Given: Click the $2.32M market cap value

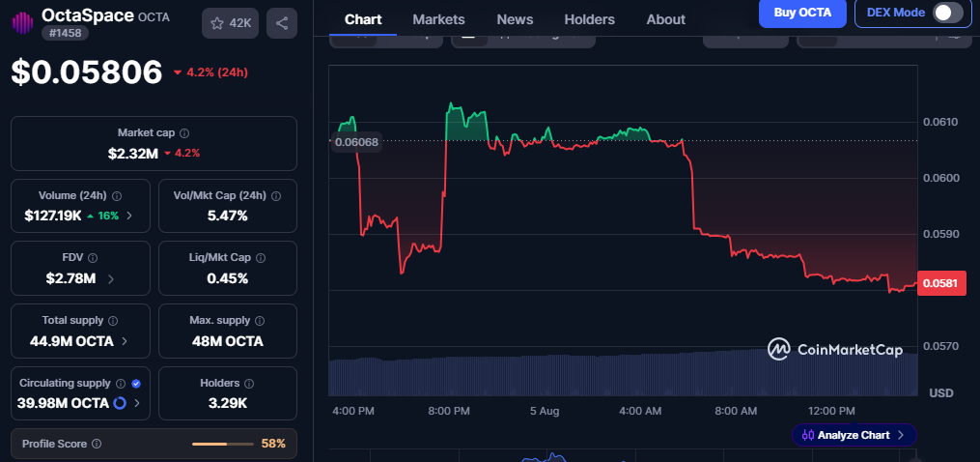Looking at the screenshot, I should coord(133,154).
